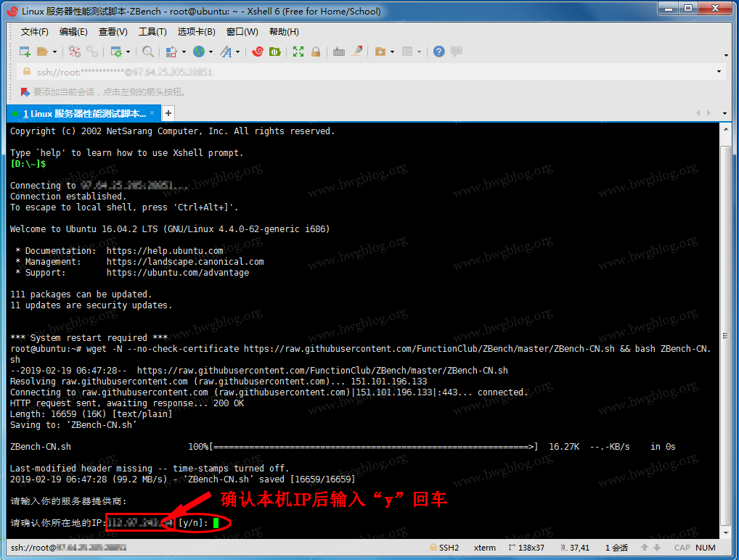Click the speech bubble feedback icon
Screen dimensions: 739x560
pos(456,52)
